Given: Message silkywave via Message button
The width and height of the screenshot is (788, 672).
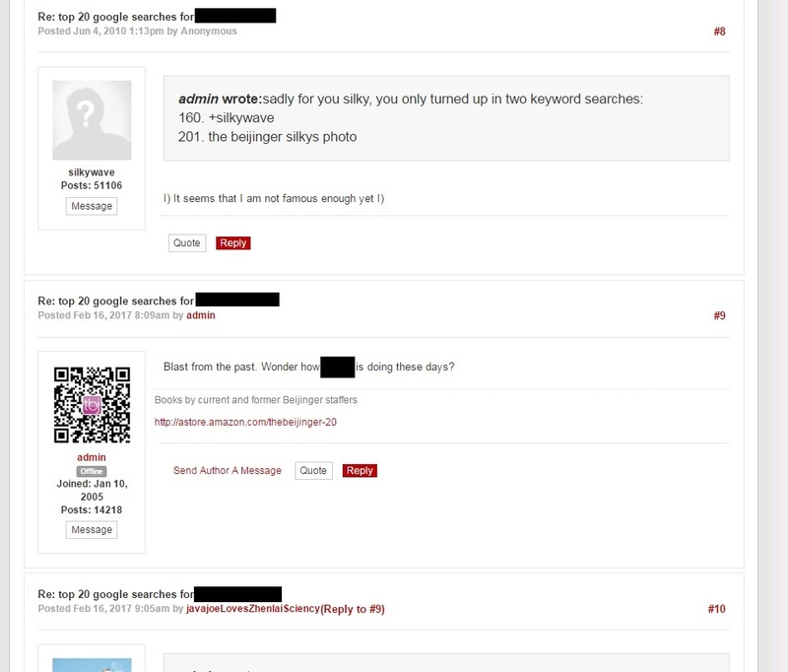Looking at the screenshot, I should click(x=92, y=206).
